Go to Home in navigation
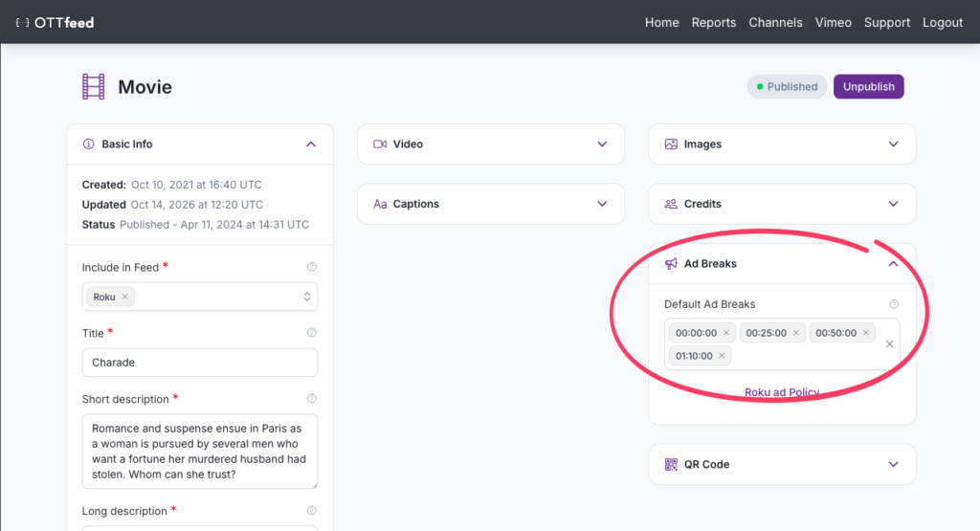 tap(662, 23)
